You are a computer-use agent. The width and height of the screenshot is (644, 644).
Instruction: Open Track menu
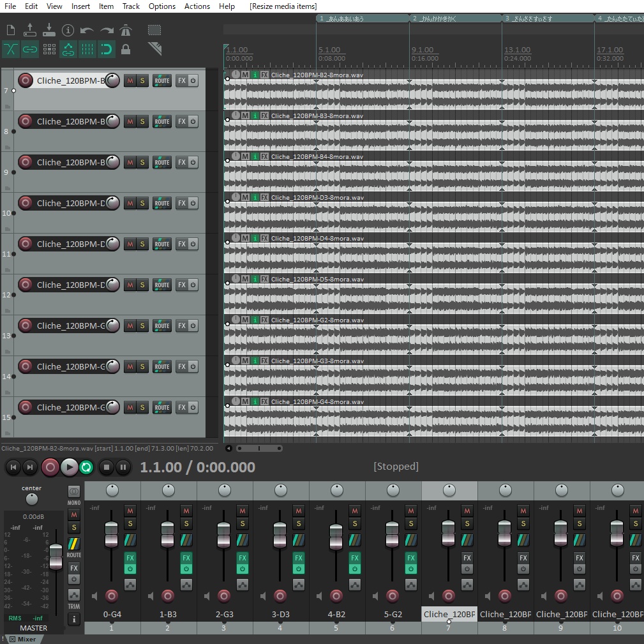tap(131, 6)
